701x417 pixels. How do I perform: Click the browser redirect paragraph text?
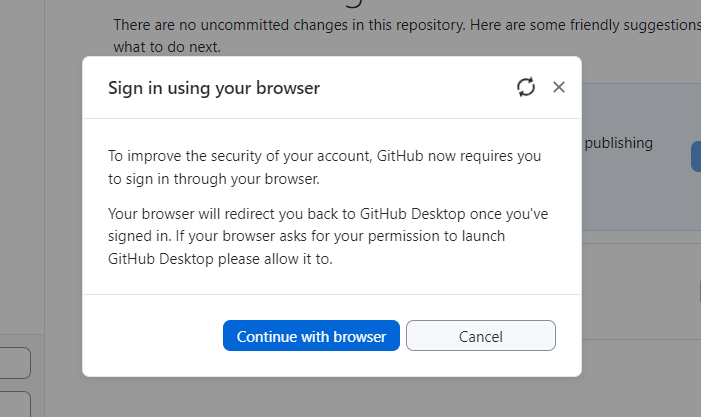[x=328, y=236]
